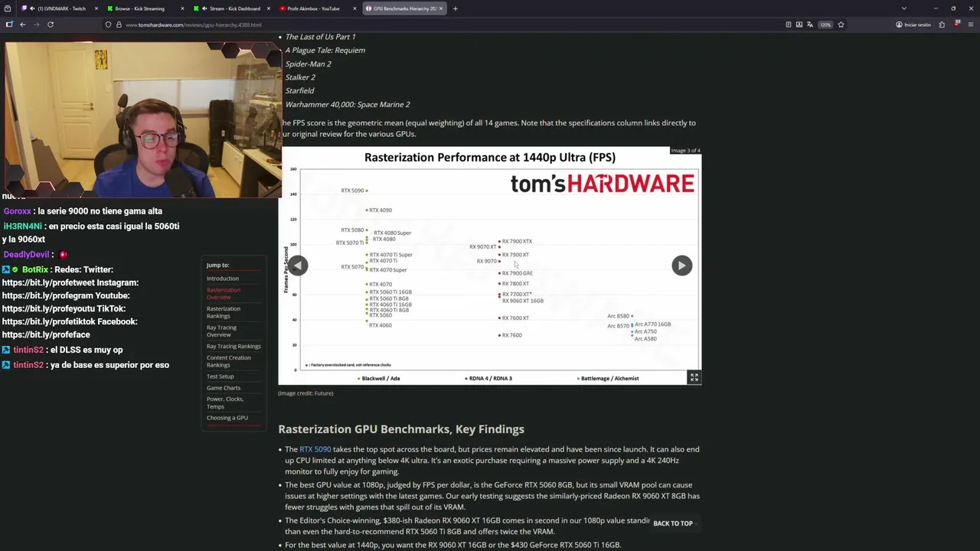980x551 pixels.
Task: Jump to Content Creation Rankings section
Action: (228, 361)
